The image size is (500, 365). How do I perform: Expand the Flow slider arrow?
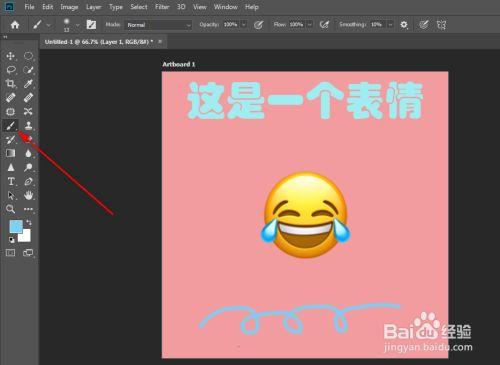click(x=310, y=25)
